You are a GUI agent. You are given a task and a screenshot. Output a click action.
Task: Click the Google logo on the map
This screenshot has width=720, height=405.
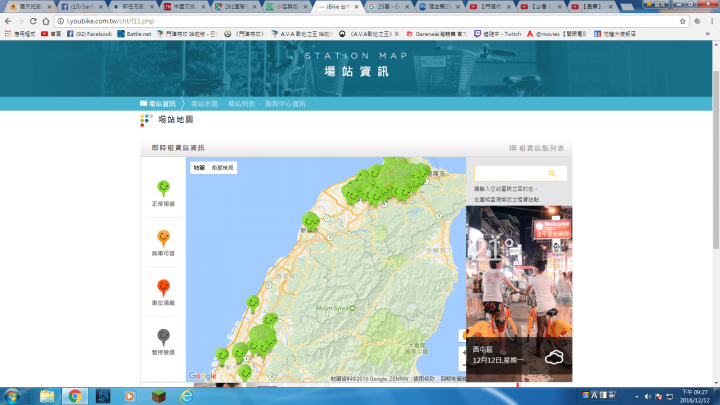[x=202, y=376]
